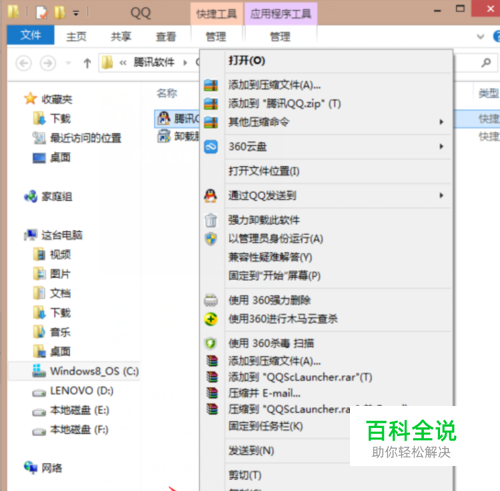Choose 兼容性疑难解答(Y)
This screenshot has height=491, width=500.
tap(338, 257)
